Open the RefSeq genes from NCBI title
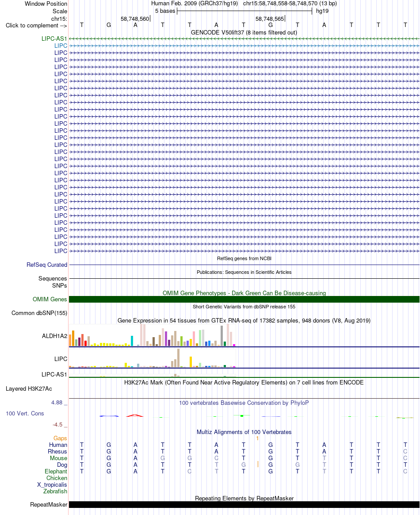The width and height of the screenshot is (420, 515). 244,258
